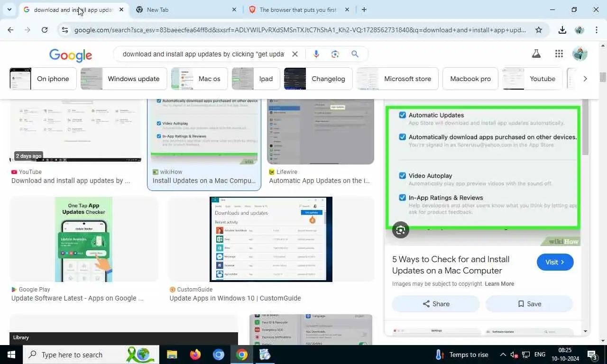Screen dimensions: 607x364
Task: Open File Explorer from the taskbar
Action: 172,355
